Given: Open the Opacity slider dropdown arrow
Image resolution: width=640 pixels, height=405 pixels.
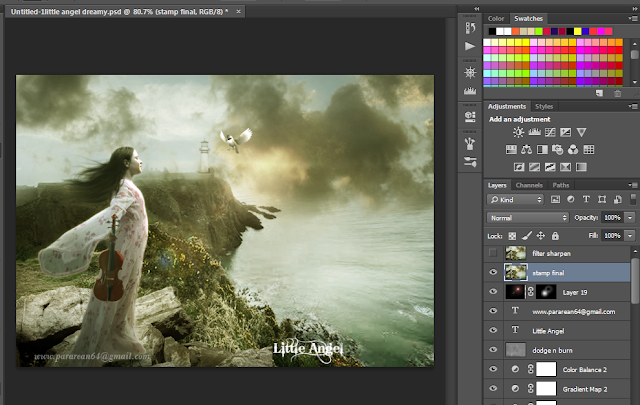Looking at the screenshot, I should pos(630,218).
